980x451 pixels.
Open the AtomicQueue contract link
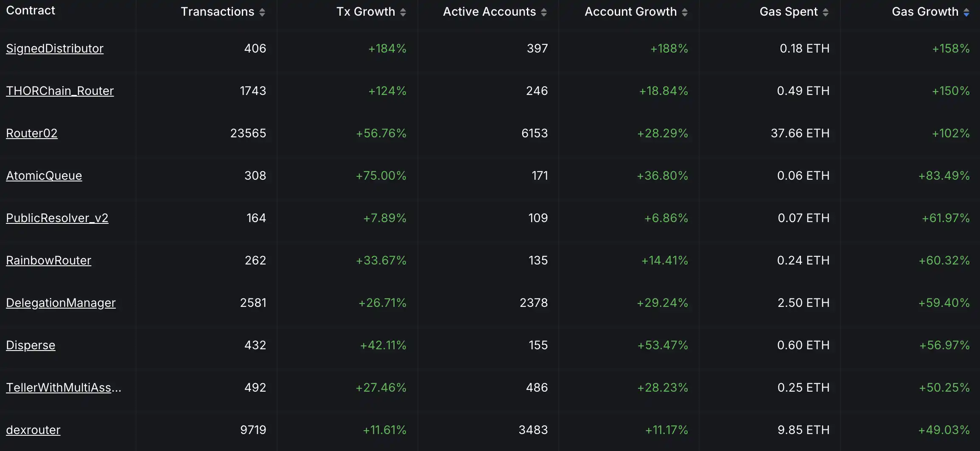click(44, 176)
